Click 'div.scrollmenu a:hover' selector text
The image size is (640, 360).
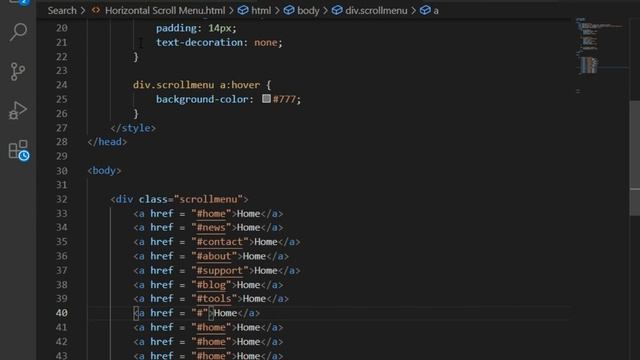tap(196, 85)
